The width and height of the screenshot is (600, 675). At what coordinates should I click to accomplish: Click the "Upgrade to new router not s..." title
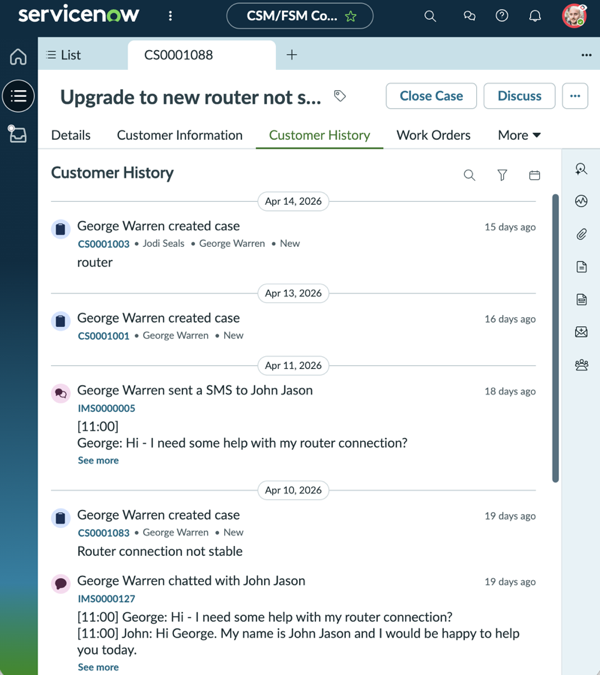click(x=191, y=97)
